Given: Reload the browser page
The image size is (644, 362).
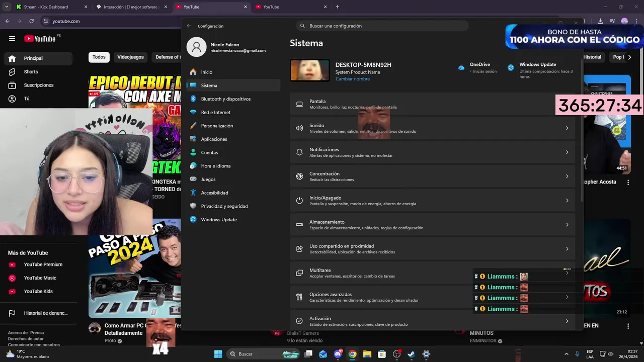Looking at the screenshot, I should pos(31,21).
